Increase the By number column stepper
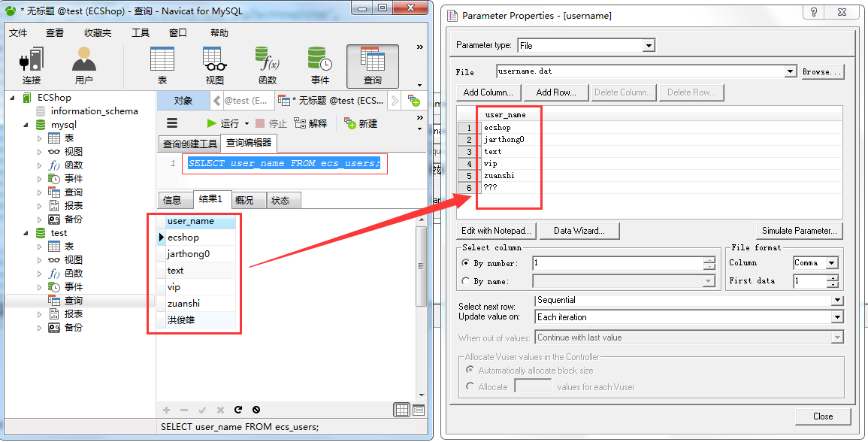The image size is (868, 442). coord(709,260)
